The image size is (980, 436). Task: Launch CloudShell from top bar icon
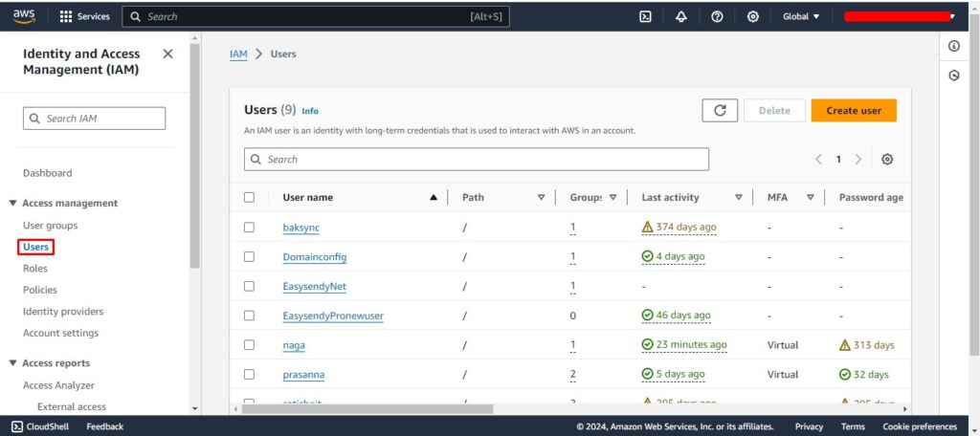click(x=646, y=17)
